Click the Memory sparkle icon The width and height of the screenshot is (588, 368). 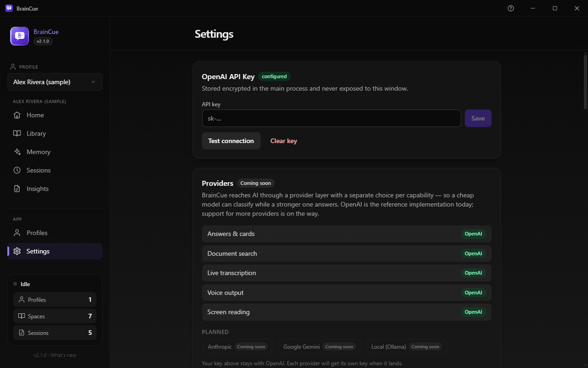coord(17,152)
